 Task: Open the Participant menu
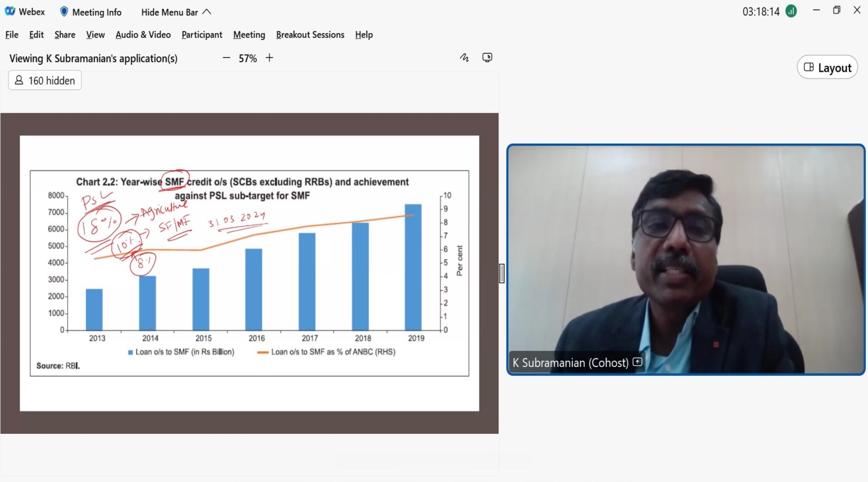[202, 35]
